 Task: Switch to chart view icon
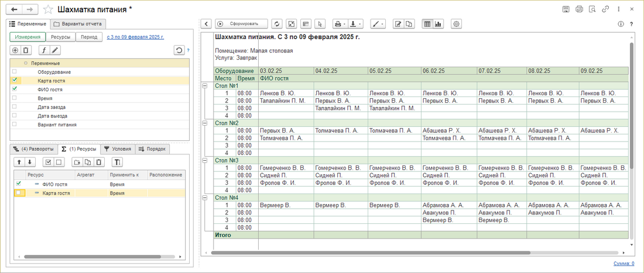439,24
